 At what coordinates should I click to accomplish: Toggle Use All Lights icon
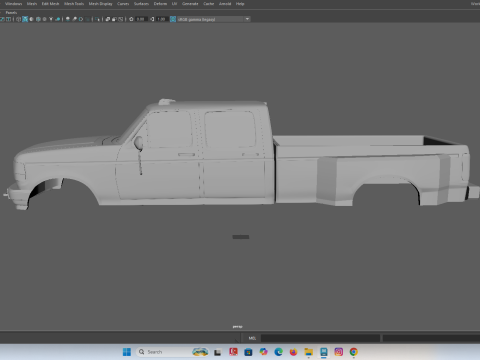click(51, 19)
